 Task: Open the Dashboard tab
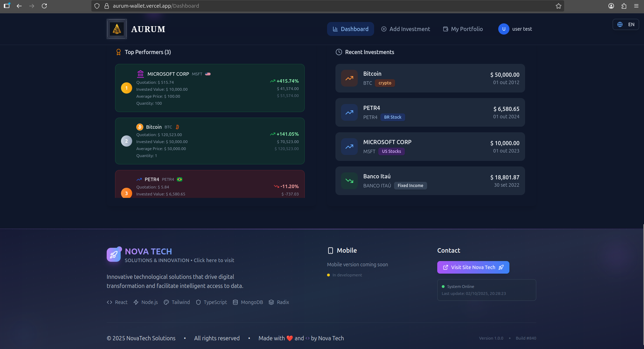(x=350, y=29)
